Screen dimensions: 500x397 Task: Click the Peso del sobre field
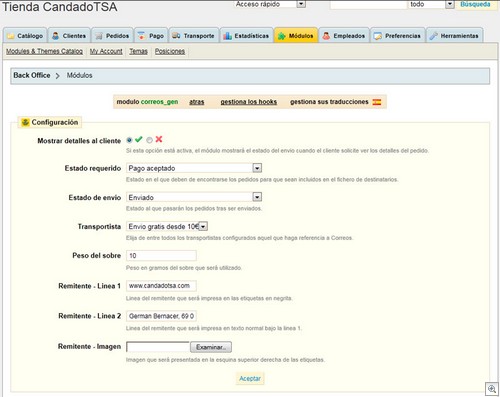(161, 256)
